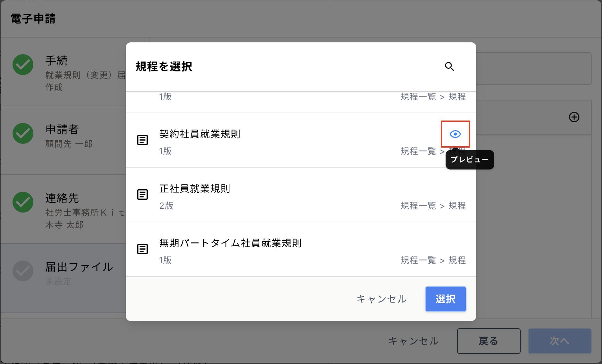602x364 pixels.
Task: Open the 申請者 step in sidebar
Action: pyautogui.click(x=62, y=130)
